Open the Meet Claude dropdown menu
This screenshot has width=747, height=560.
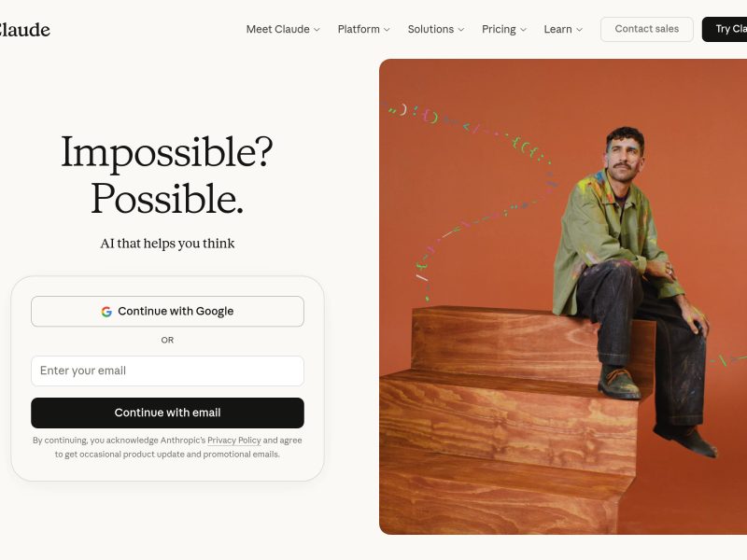[283, 29]
